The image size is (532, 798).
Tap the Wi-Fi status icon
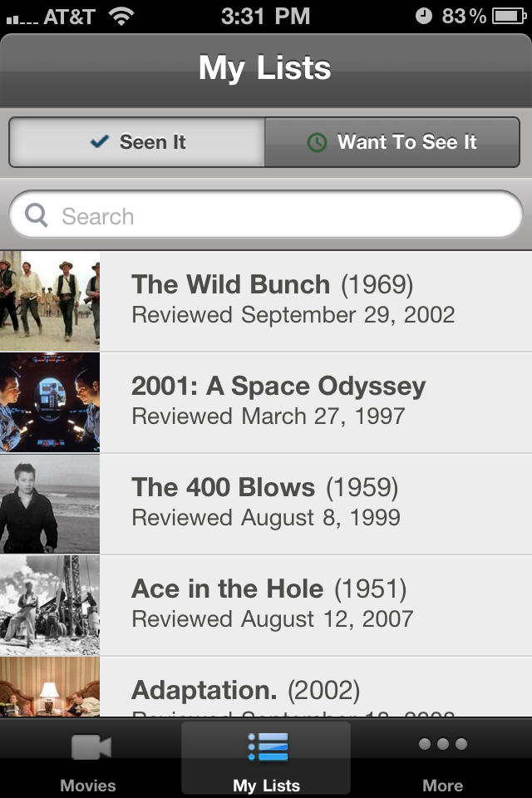(121, 16)
